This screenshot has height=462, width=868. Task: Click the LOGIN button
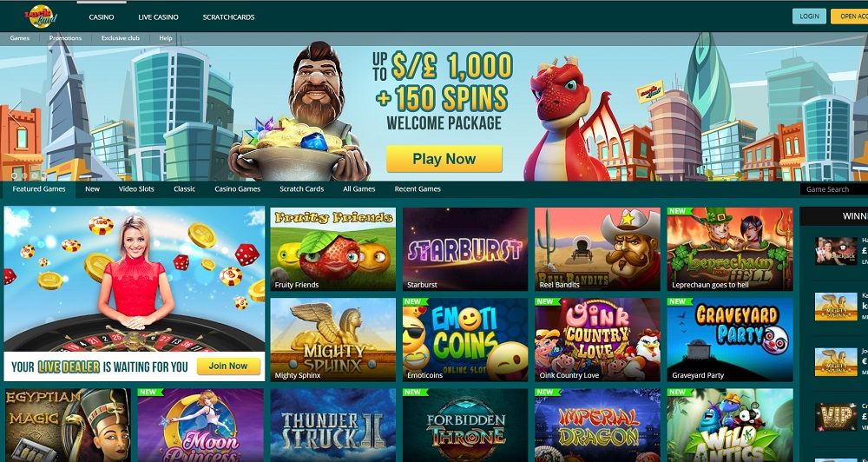pos(809,16)
